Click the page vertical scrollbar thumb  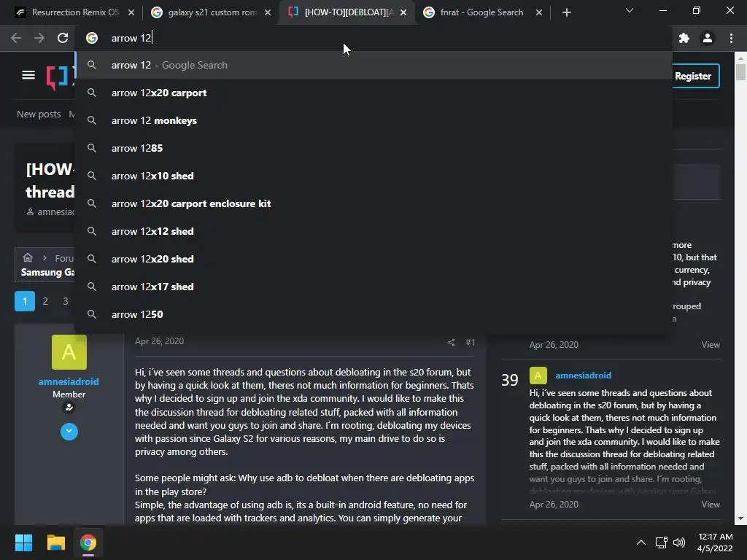coord(740,72)
